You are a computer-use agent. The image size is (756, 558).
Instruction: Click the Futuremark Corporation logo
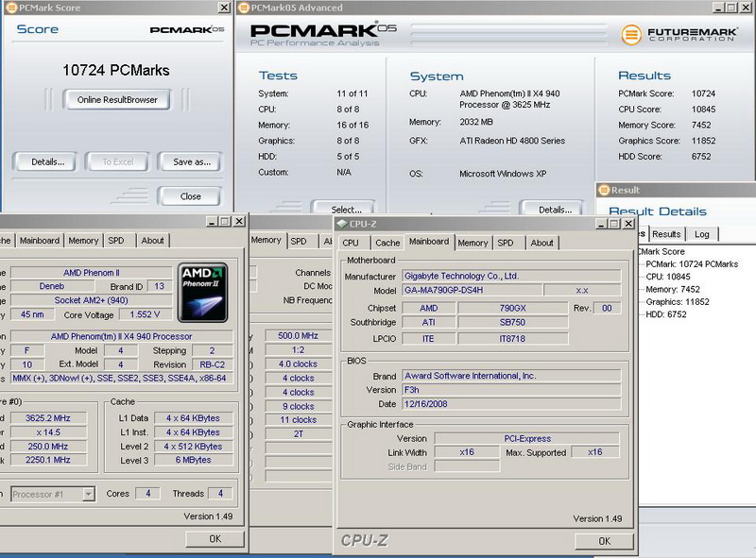click(x=679, y=35)
